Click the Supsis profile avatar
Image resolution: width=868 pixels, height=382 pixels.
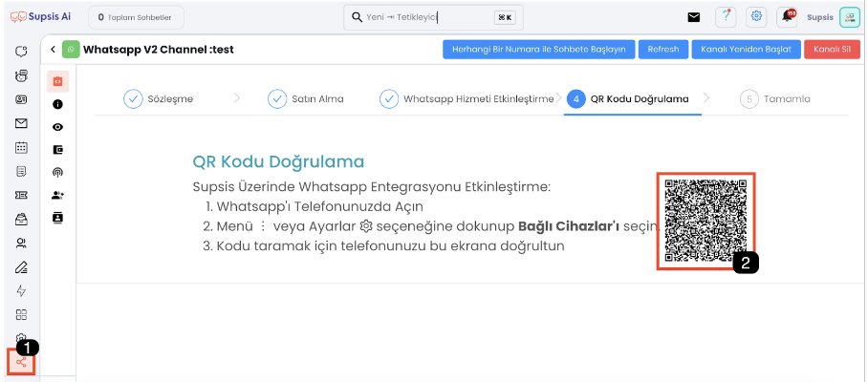point(850,17)
